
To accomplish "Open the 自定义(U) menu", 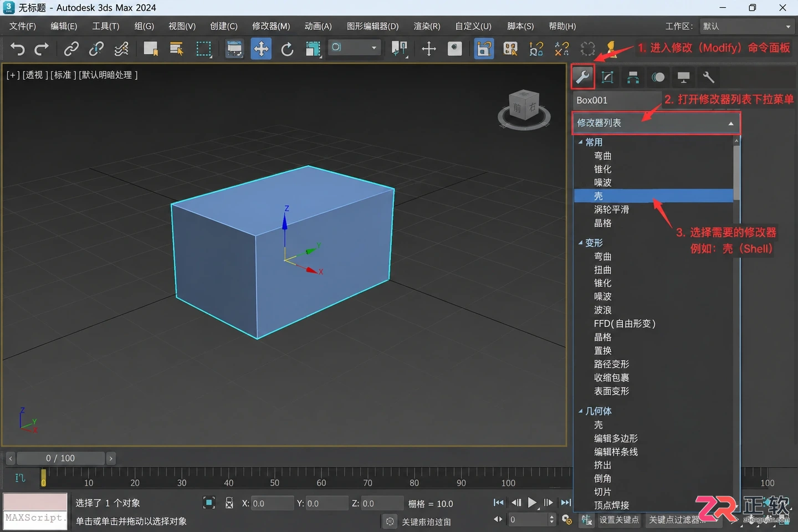I will pos(473,26).
